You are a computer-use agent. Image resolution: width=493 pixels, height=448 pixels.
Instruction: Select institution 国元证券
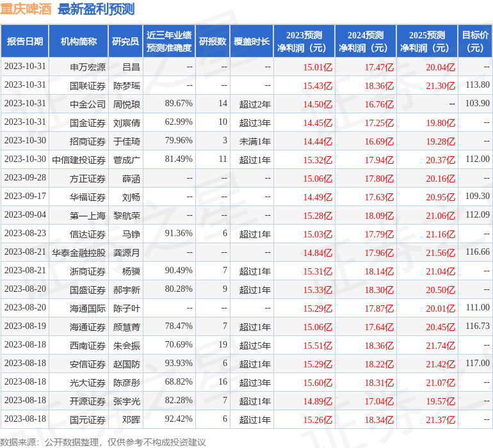tap(88, 420)
